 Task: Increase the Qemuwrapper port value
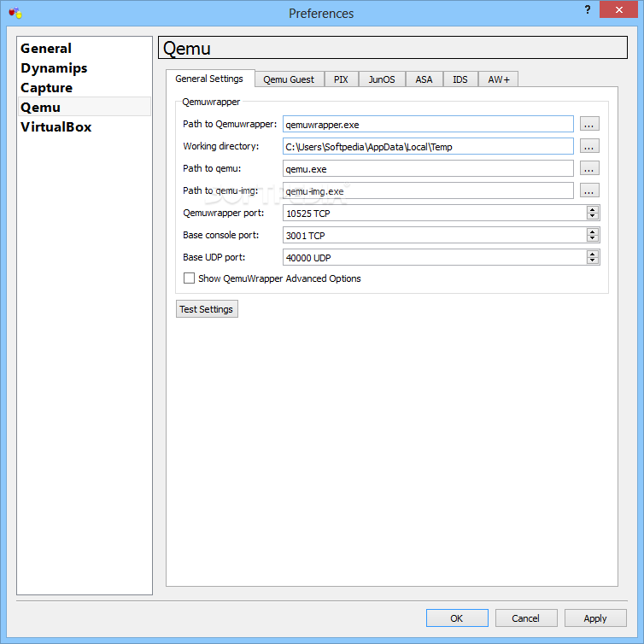click(x=592, y=209)
